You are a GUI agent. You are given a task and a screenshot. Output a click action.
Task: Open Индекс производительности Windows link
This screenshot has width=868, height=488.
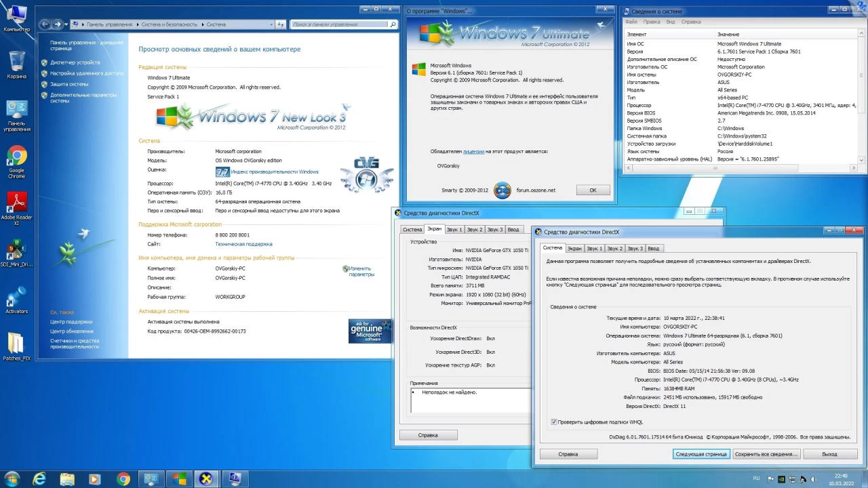(275, 172)
